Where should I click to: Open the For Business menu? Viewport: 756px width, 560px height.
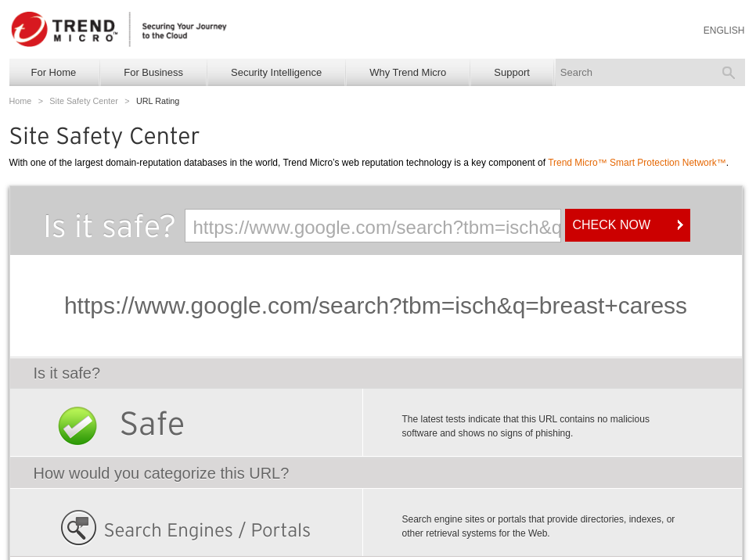153,72
